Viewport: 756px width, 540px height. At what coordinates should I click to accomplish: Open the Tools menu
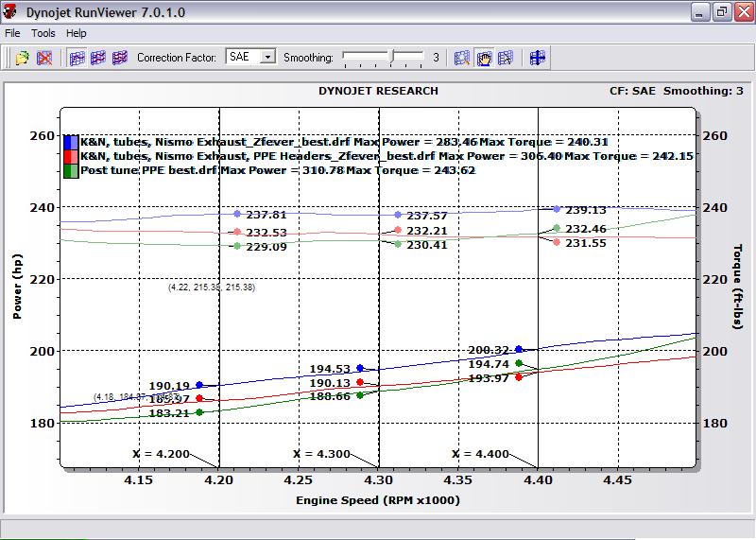tap(43, 33)
